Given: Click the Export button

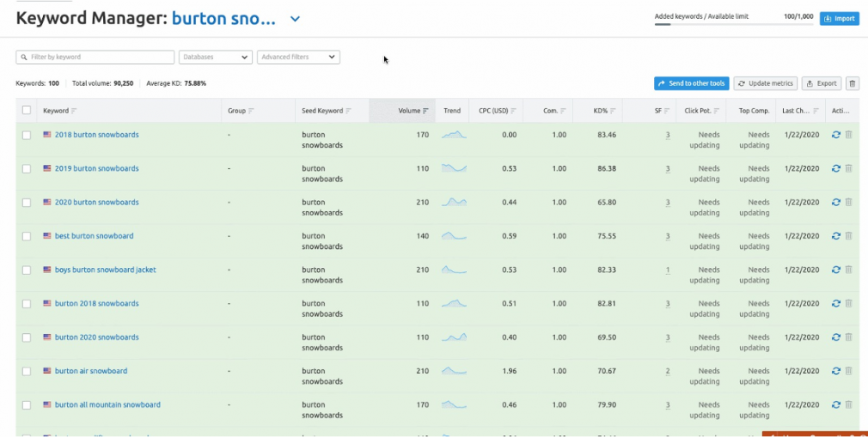Looking at the screenshot, I should 822,83.
